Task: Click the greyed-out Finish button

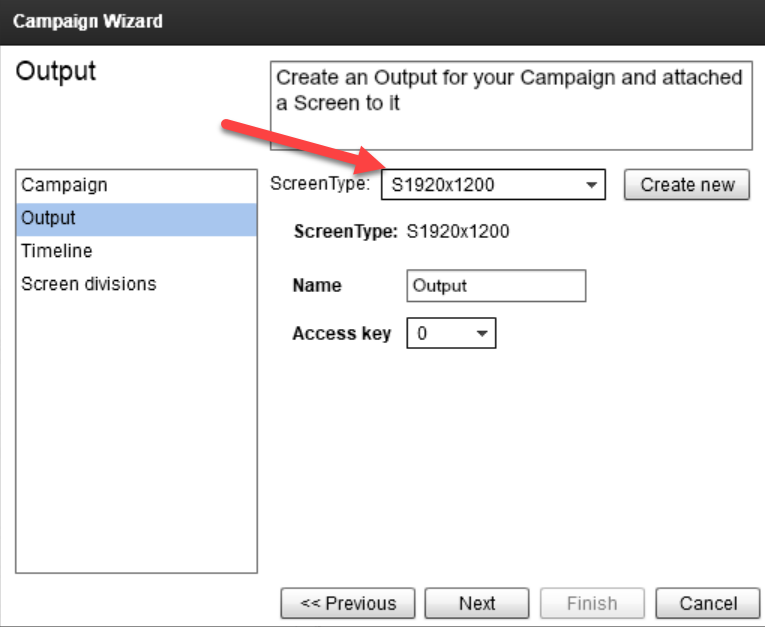Action: (592, 603)
